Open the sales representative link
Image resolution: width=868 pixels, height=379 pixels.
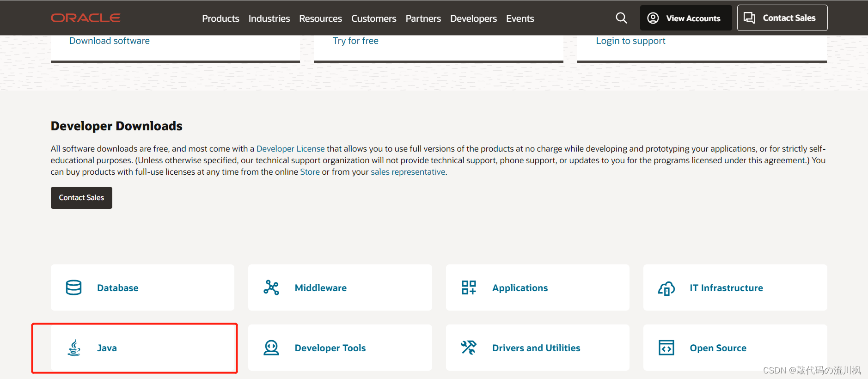click(x=408, y=172)
